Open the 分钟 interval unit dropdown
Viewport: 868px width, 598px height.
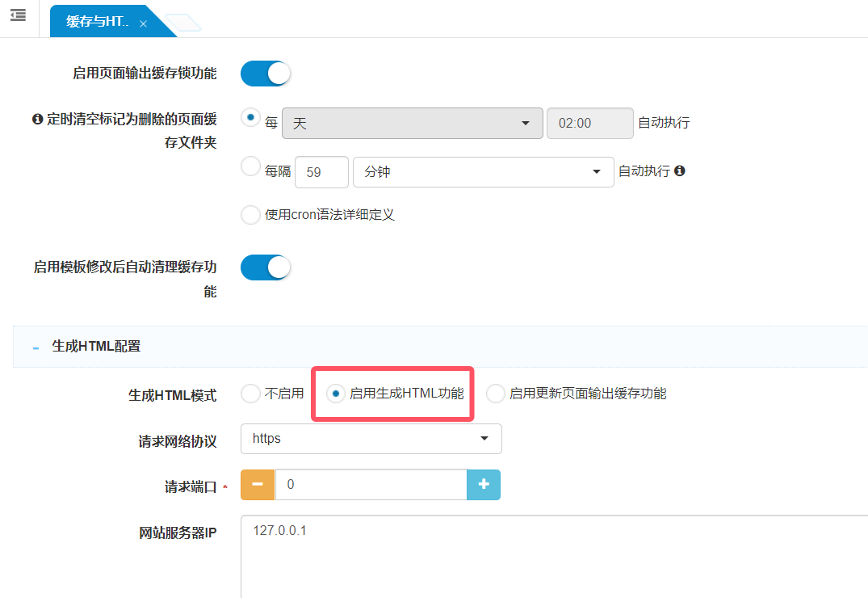pyautogui.click(x=483, y=172)
